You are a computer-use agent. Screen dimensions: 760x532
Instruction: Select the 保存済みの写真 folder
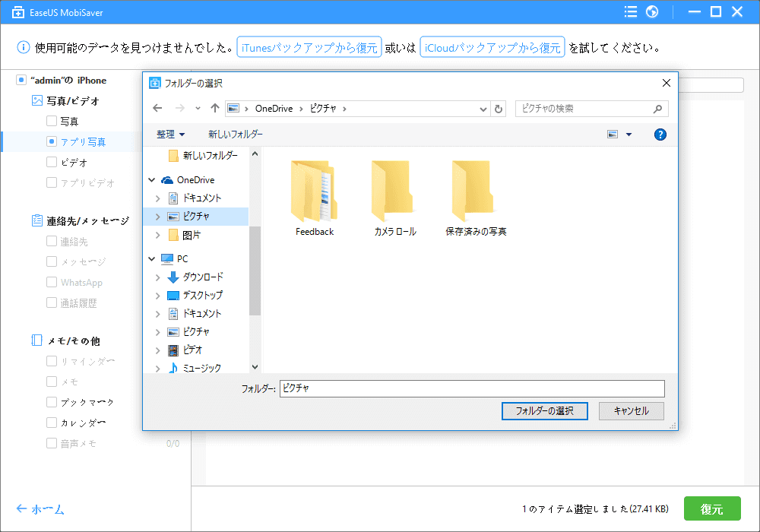476,198
